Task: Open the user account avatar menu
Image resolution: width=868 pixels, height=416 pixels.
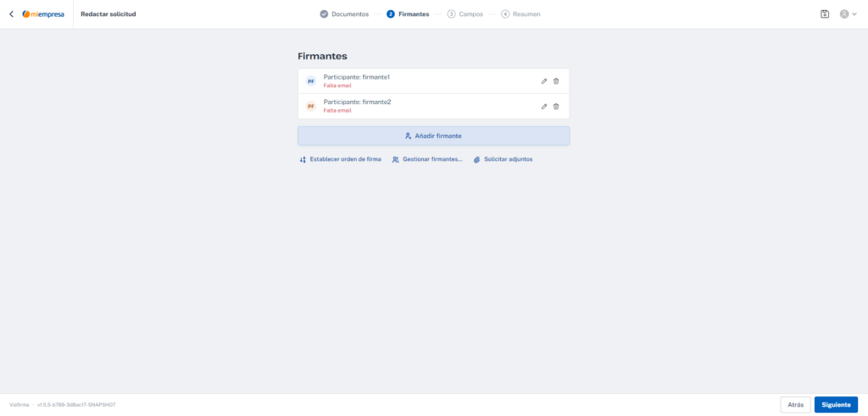Action: pos(848,14)
